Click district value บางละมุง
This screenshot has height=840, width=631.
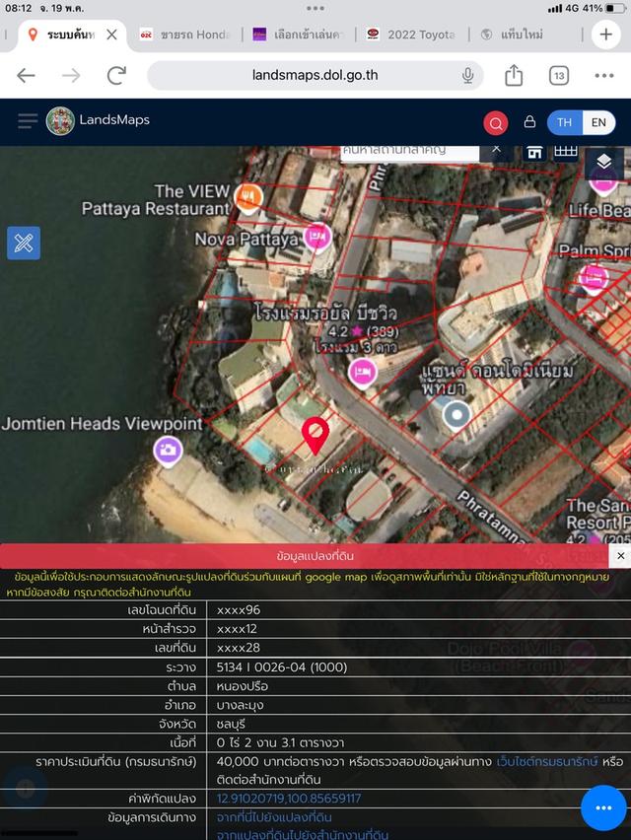[241, 705]
